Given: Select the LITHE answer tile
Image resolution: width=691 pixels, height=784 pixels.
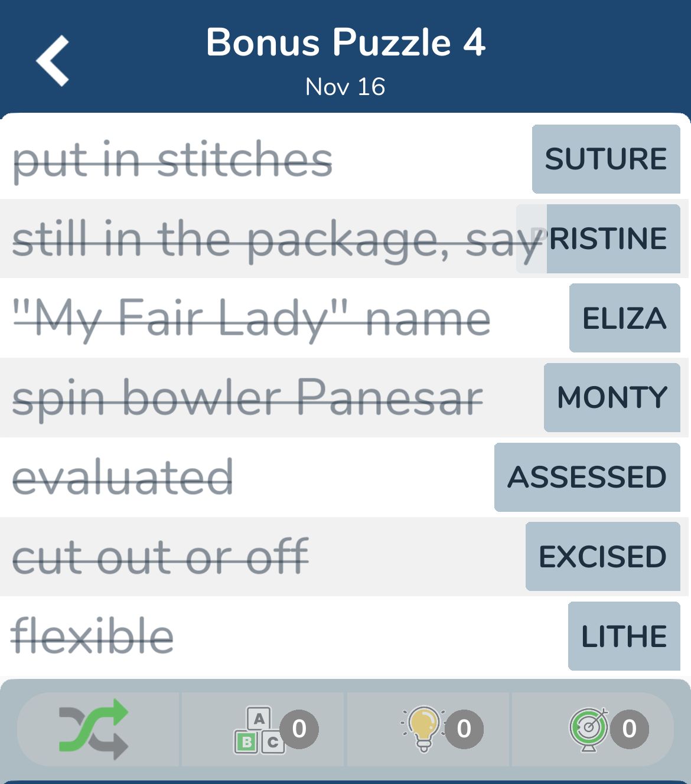Looking at the screenshot, I should point(624,636).
